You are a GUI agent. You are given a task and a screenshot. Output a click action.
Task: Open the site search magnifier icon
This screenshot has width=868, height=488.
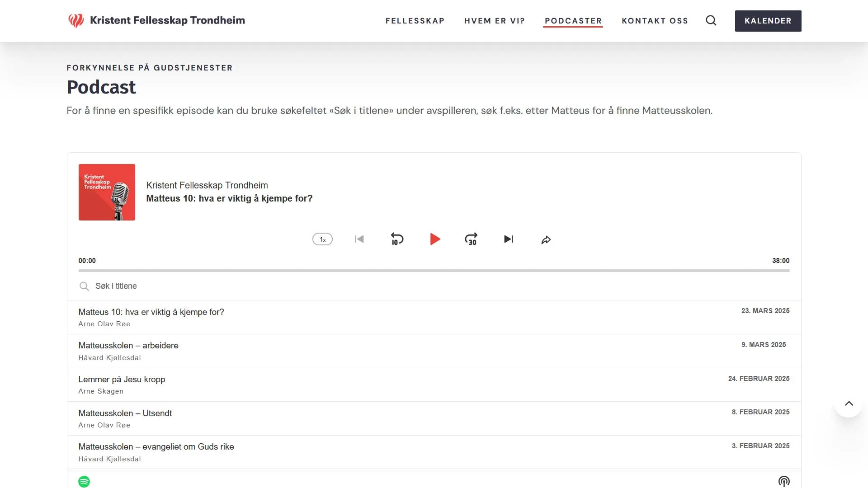tap(711, 20)
